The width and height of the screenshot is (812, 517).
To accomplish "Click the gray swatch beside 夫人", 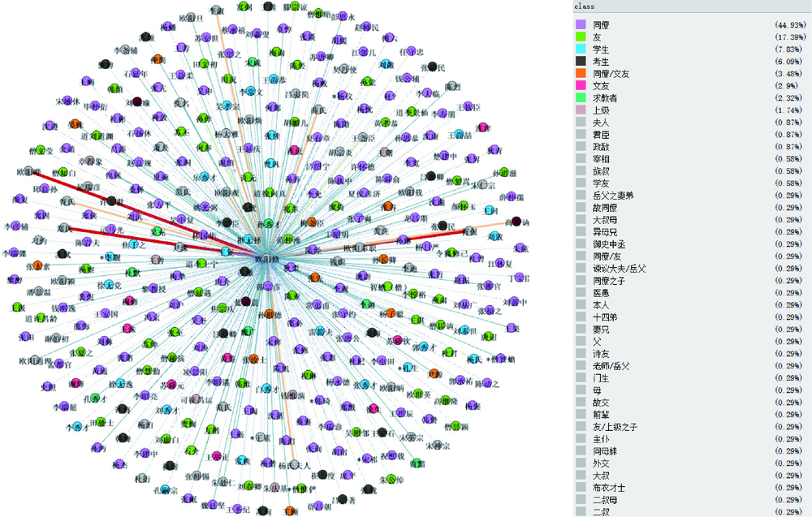I will 581,122.
